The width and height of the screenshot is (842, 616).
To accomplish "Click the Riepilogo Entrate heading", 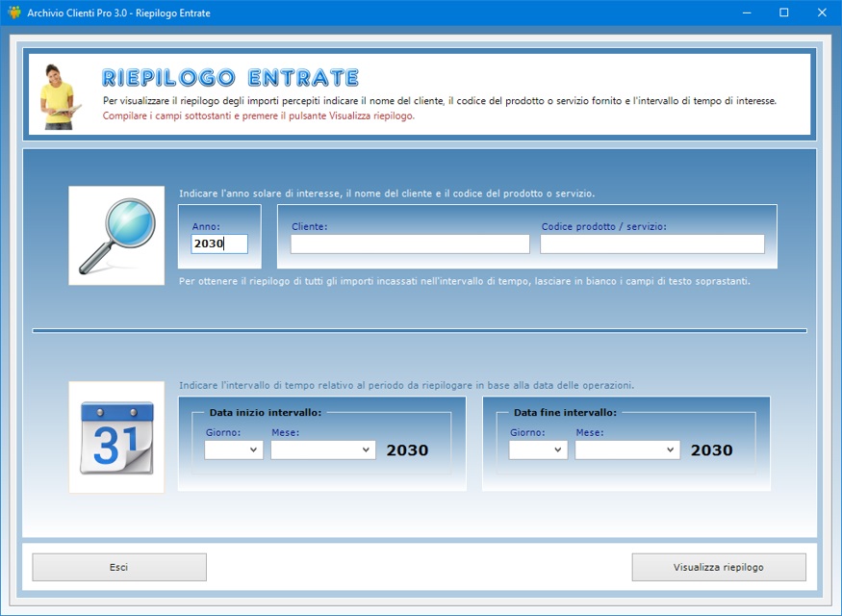I will pyautogui.click(x=230, y=78).
